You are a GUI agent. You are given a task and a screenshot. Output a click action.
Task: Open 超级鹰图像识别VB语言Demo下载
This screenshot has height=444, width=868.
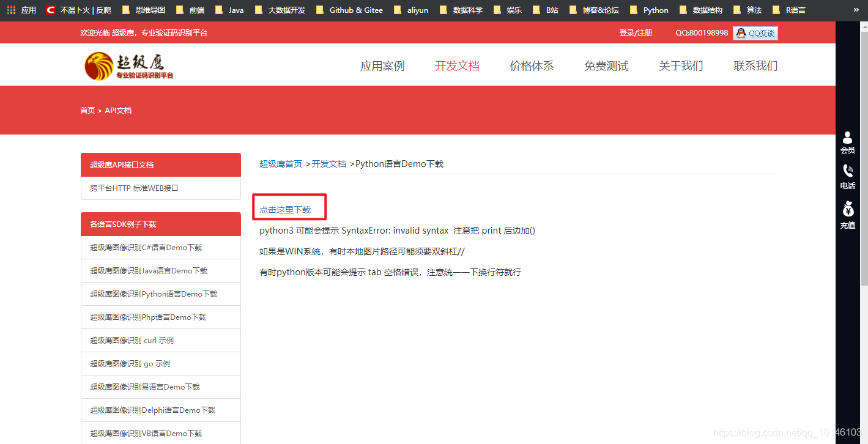[x=161, y=434]
